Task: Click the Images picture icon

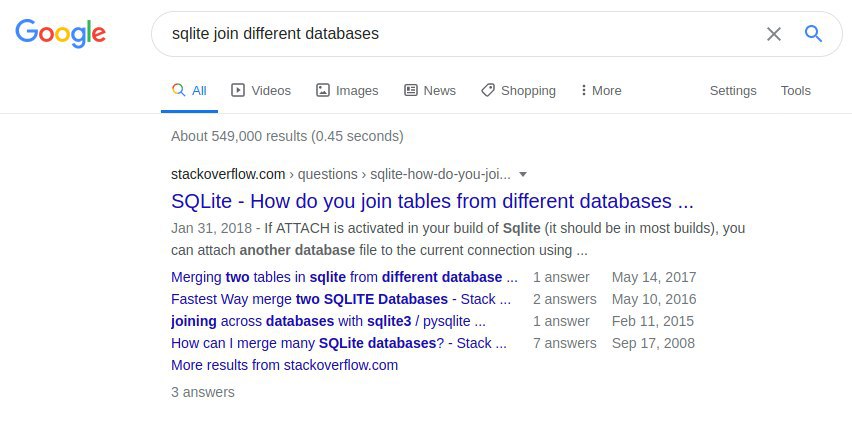Action: (x=323, y=90)
